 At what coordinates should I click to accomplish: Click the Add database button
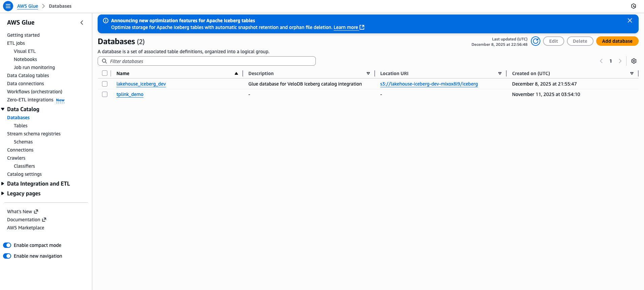(x=617, y=41)
